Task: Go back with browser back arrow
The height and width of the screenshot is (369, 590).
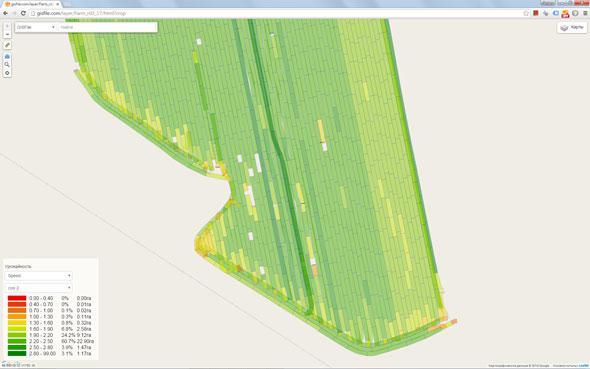Action: coord(5,13)
